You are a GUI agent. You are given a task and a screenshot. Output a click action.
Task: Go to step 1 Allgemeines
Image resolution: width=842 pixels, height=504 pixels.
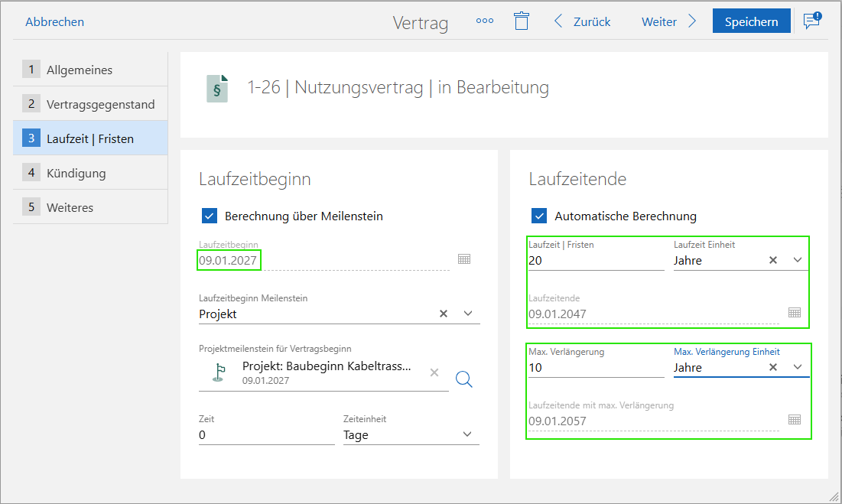90,70
